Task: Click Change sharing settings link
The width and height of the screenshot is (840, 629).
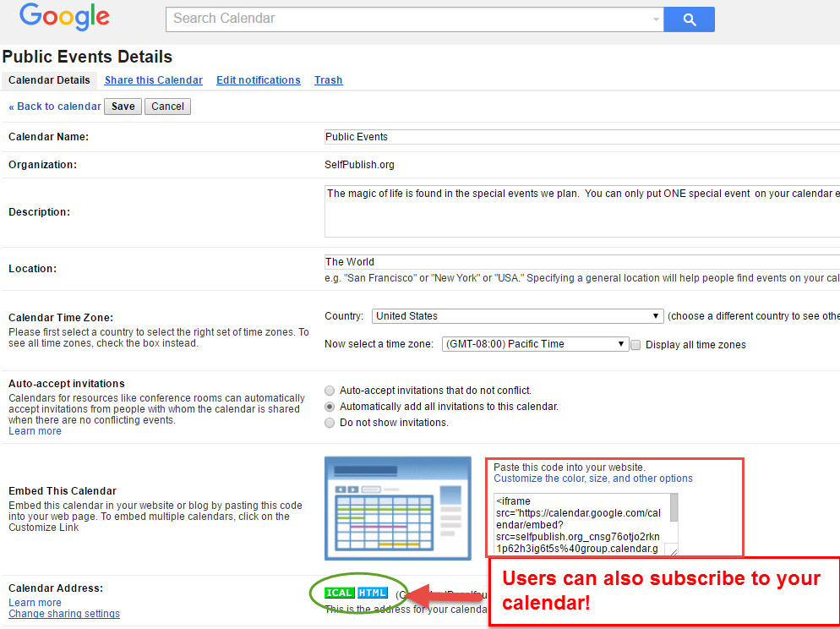Action: 64,614
